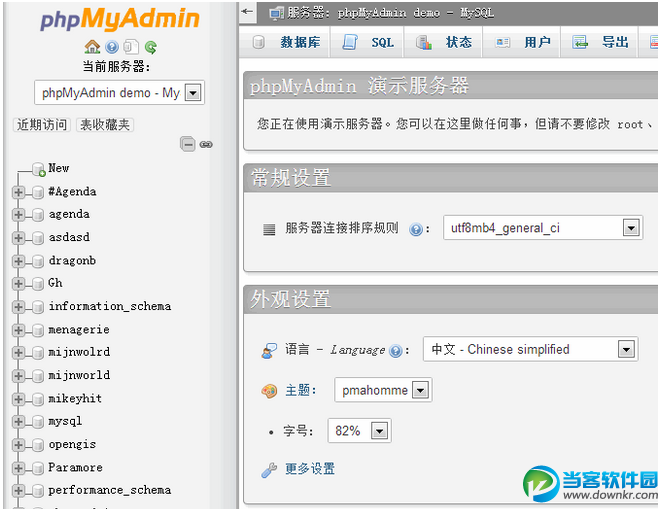Click the New database icon
The image size is (659, 509).
[38, 169]
